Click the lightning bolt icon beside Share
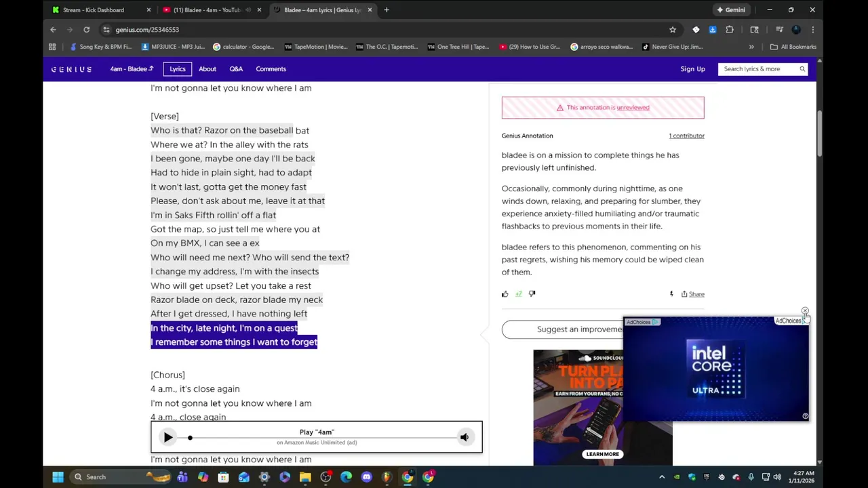This screenshot has width=868, height=488. click(x=671, y=294)
